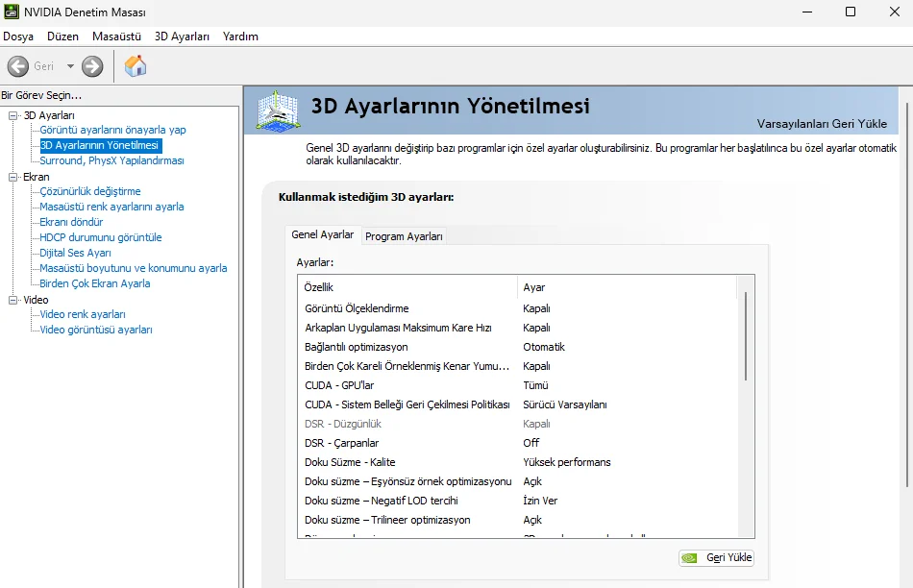This screenshot has height=588, width=913.
Task: Click the Sürücü Varsayılanı value
Action: tap(565, 404)
